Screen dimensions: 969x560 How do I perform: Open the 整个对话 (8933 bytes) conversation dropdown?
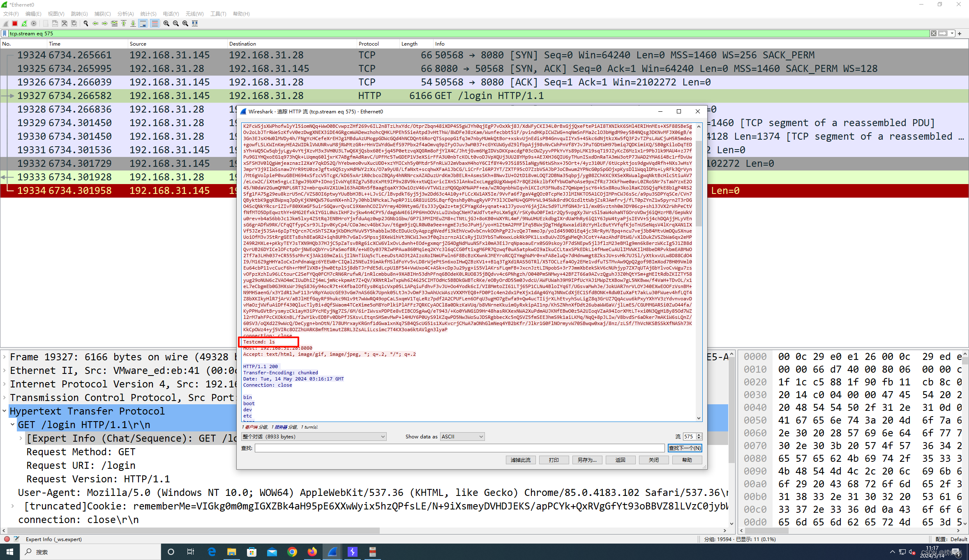click(314, 436)
